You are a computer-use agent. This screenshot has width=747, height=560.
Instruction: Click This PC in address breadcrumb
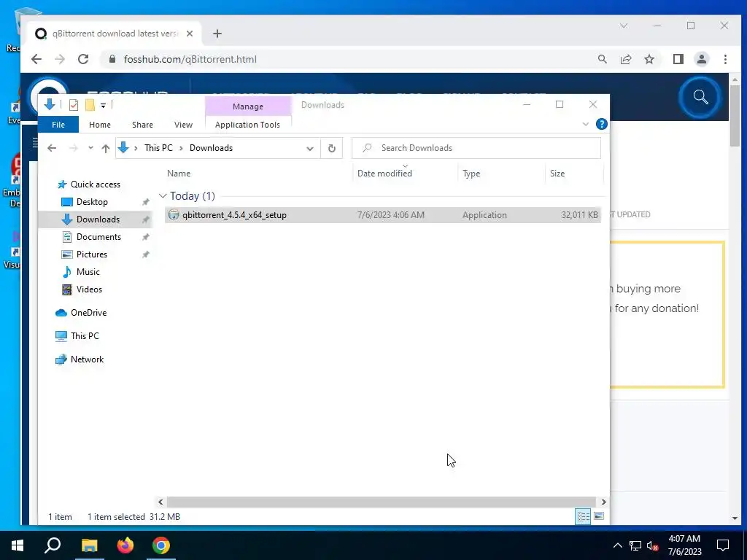click(x=158, y=148)
